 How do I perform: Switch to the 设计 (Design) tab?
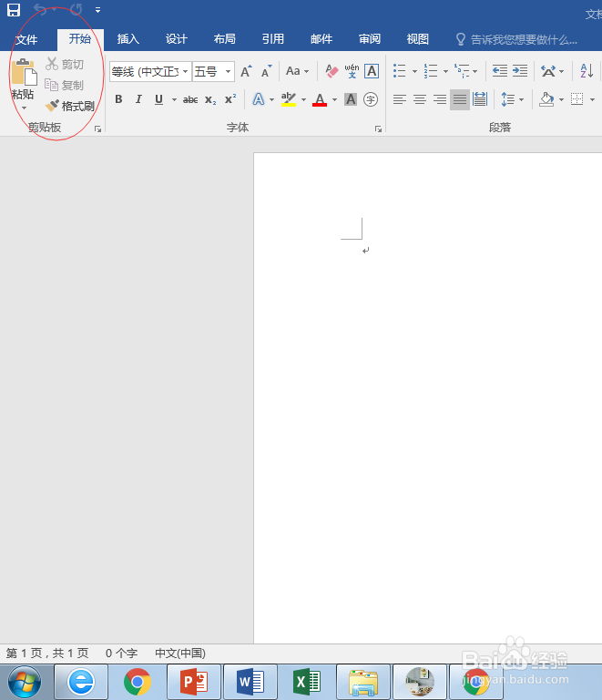point(176,39)
